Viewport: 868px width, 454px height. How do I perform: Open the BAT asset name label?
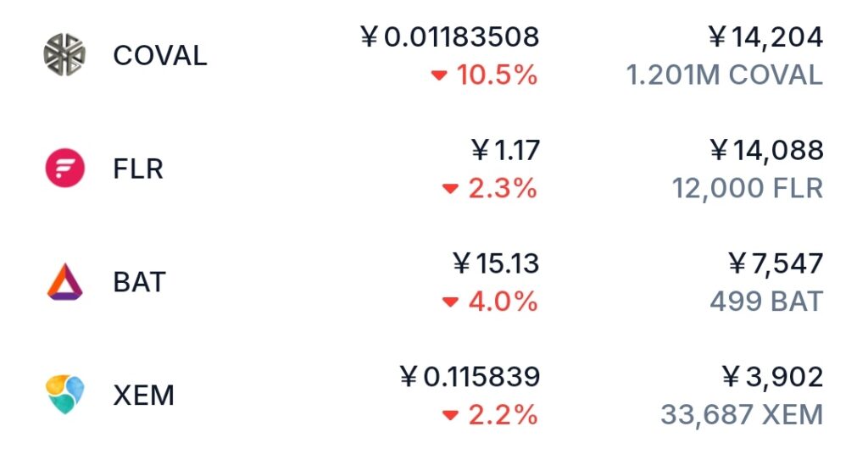pos(138,282)
